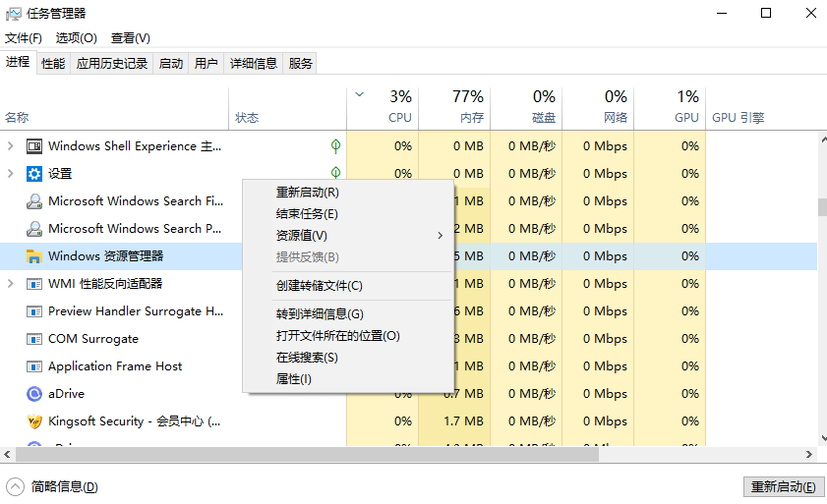Click the horizontal scrollbar thumb
The image size is (827, 504).
click(x=307, y=455)
